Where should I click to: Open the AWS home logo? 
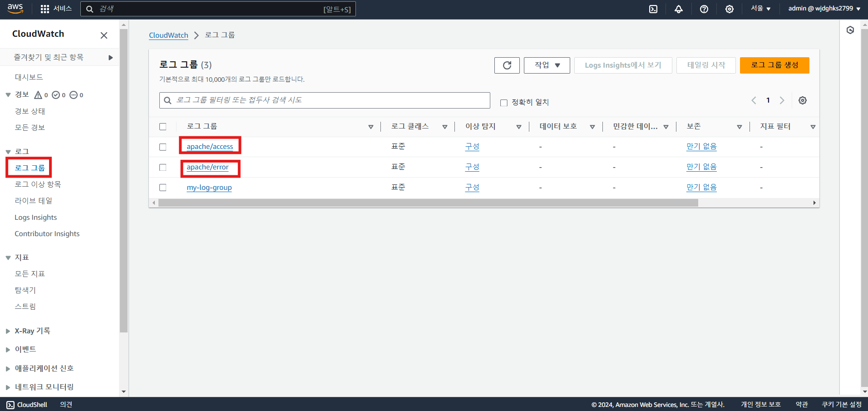coord(15,9)
